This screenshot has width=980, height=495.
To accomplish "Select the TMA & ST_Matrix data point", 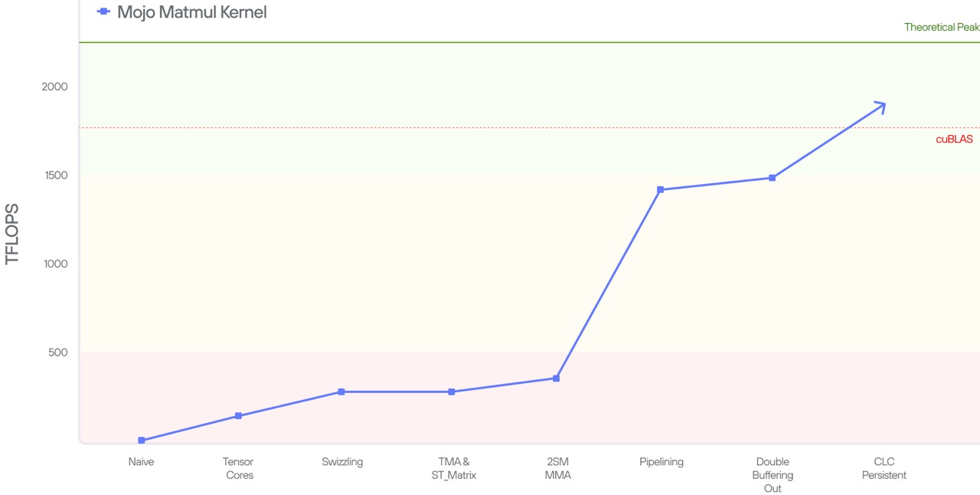I will click(452, 392).
